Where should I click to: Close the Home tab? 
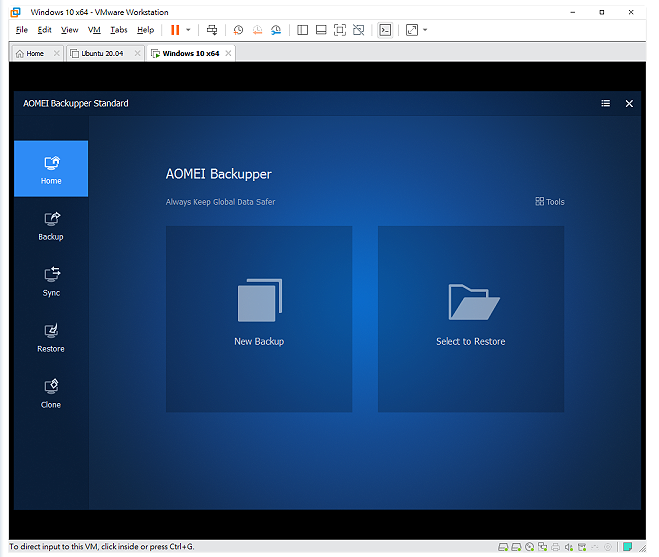(56, 53)
